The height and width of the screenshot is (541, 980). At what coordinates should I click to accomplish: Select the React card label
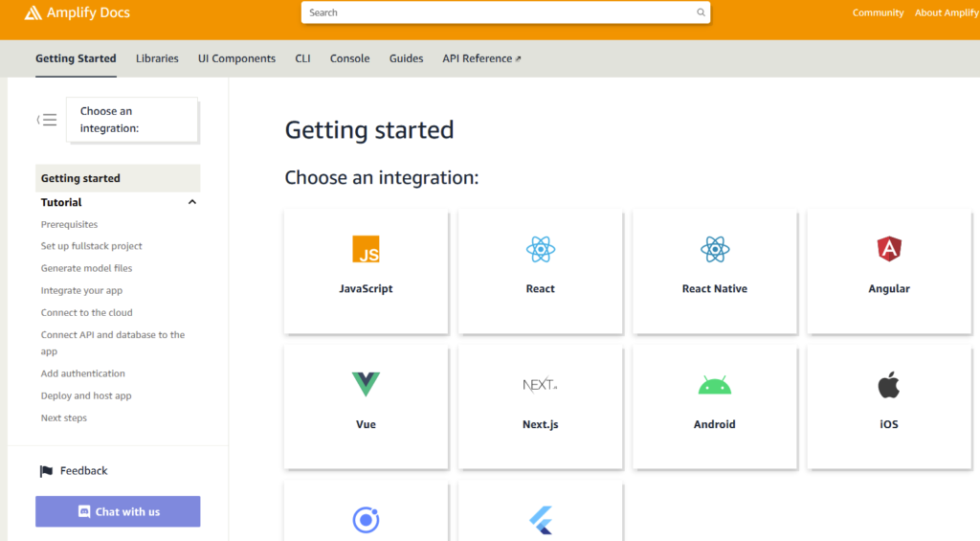point(541,288)
